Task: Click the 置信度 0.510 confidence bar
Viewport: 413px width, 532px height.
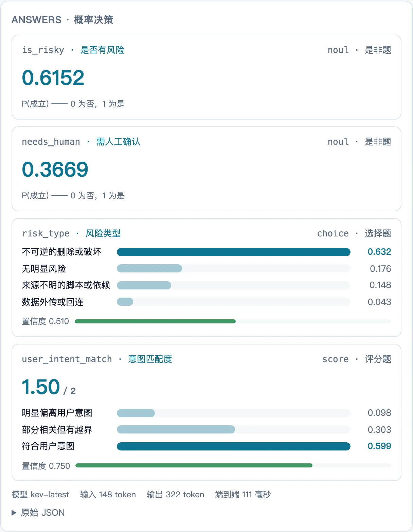Action: point(233,321)
